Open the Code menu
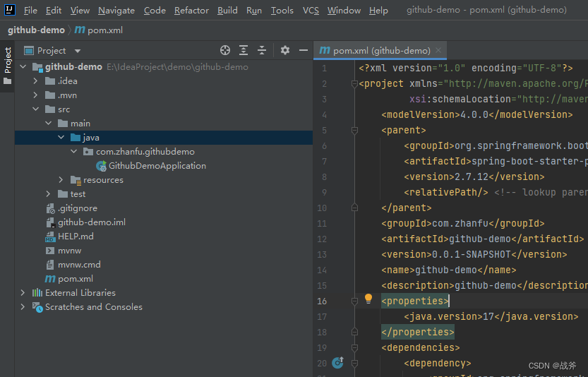This screenshot has height=377, width=588. coord(155,11)
